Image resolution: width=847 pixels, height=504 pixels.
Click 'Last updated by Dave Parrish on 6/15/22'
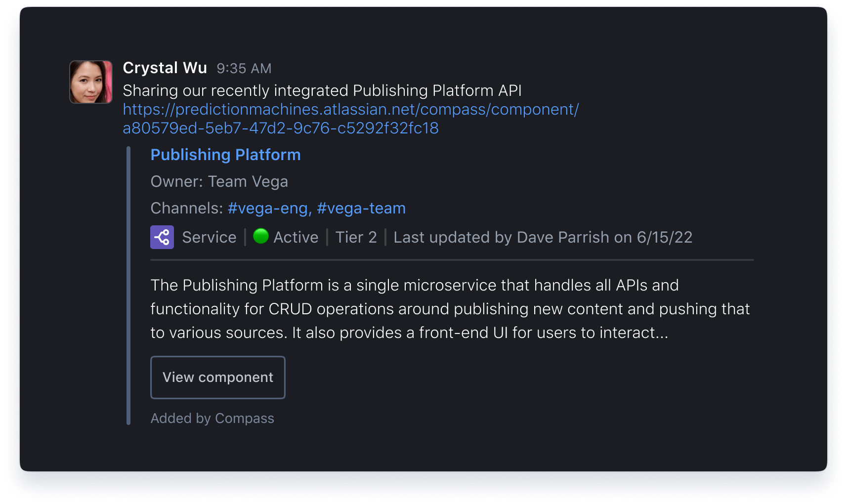[x=543, y=237]
